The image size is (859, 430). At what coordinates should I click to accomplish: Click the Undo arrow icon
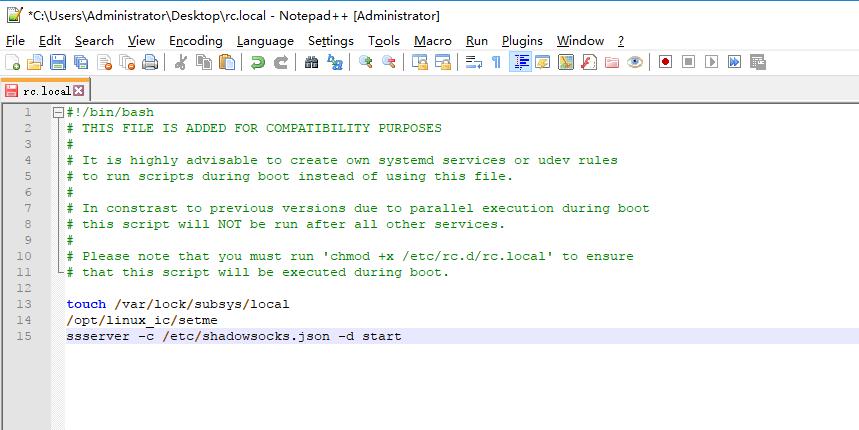pyautogui.click(x=258, y=63)
